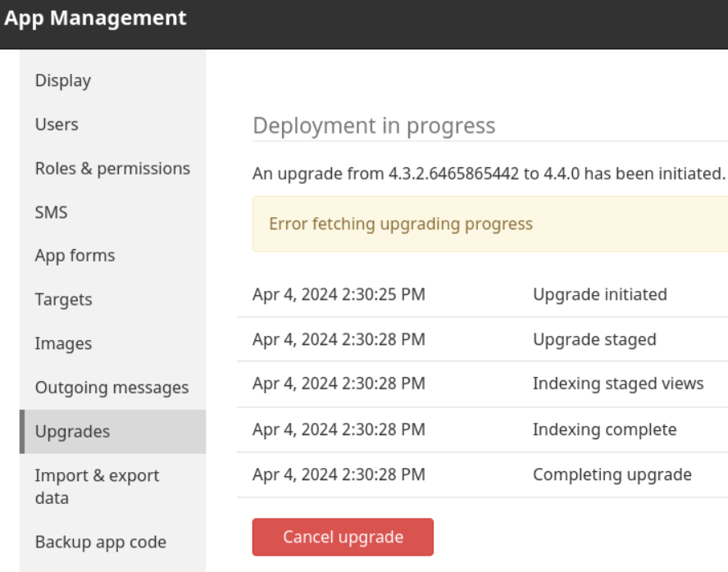Open Backup app code page
728x572 pixels.
tap(100, 542)
